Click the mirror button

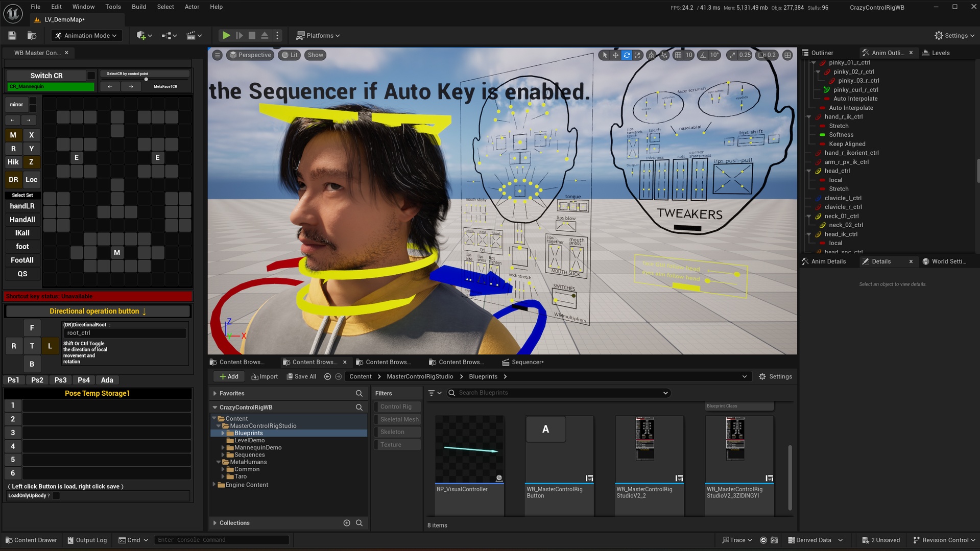pyautogui.click(x=16, y=105)
